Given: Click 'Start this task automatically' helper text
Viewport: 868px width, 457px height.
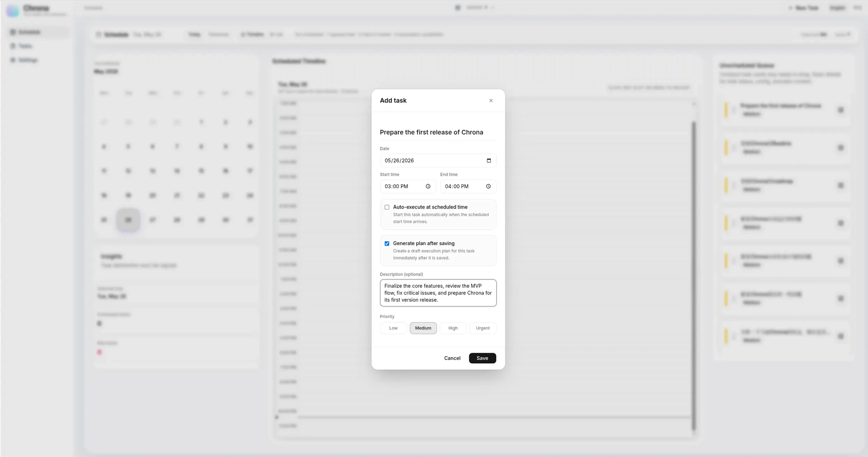Looking at the screenshot, I should click(441, 218).
